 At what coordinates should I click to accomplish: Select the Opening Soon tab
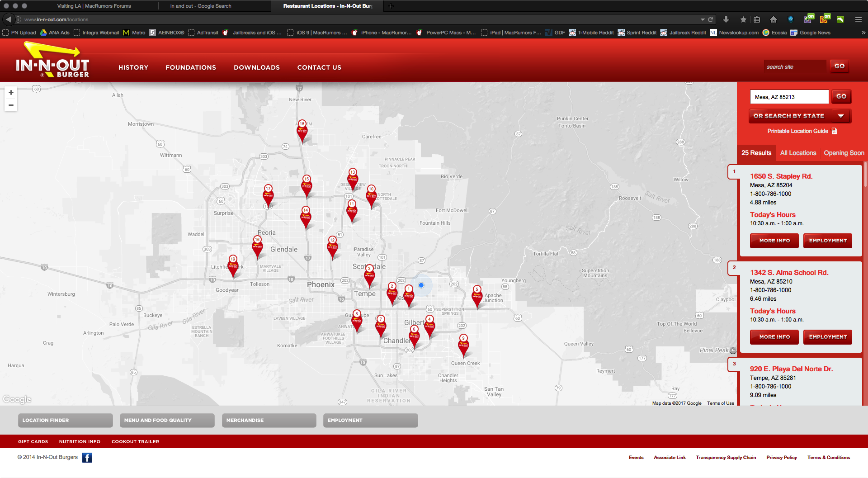844,153
